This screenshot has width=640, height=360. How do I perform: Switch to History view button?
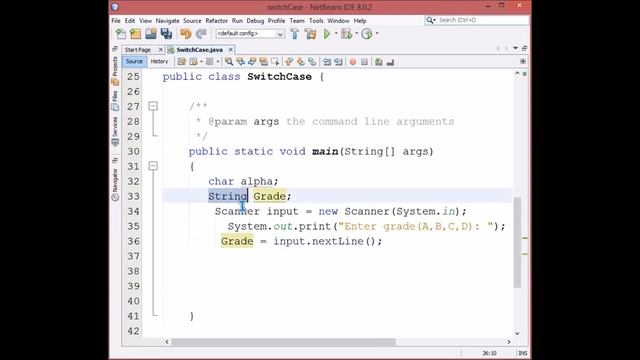coord(159,62)
